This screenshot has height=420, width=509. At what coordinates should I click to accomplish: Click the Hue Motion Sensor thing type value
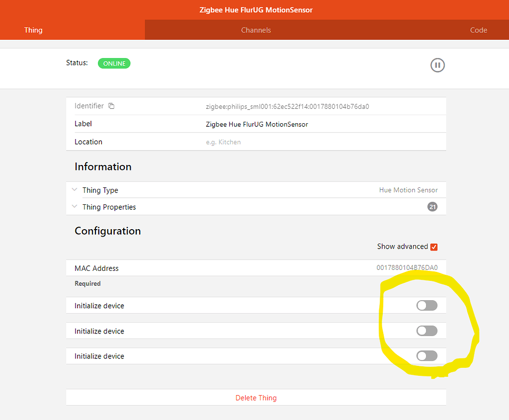(408, 189)
